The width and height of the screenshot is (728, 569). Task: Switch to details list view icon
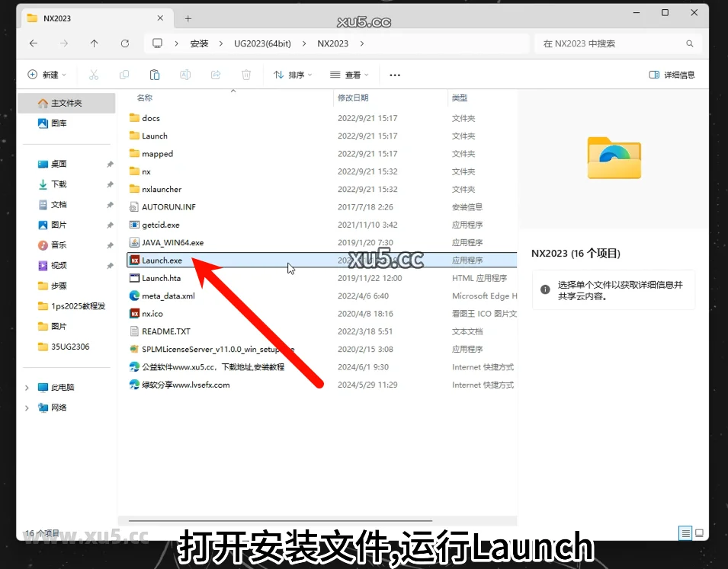point(686,533)
